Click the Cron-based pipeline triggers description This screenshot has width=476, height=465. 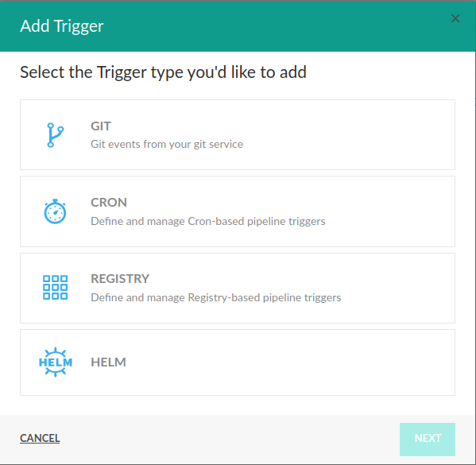(x=208, y=221)
